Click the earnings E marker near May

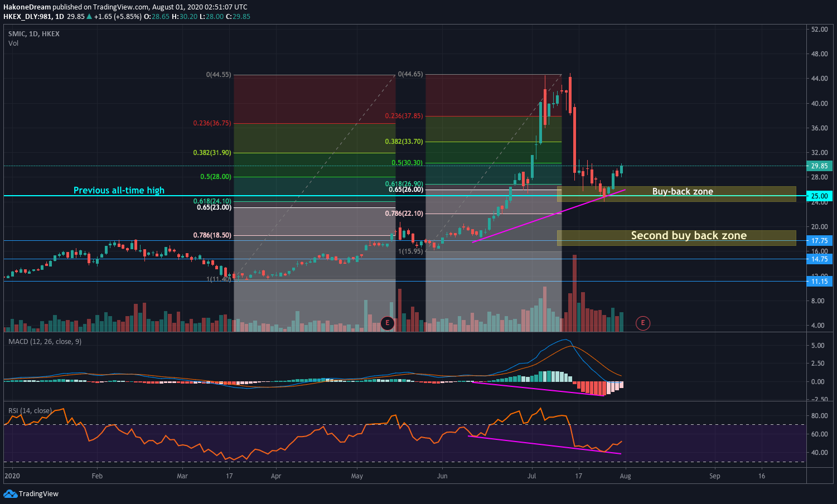pyautogui.click(x=387, y=323)
